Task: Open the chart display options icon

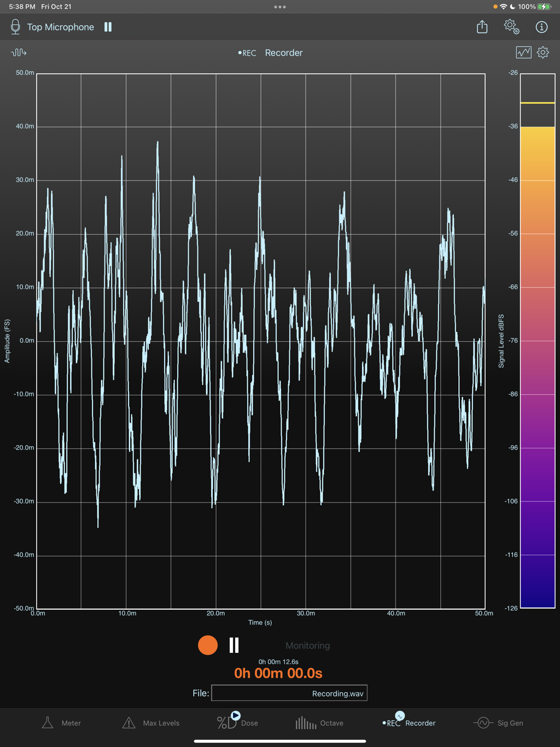Action: click(523, 52)
